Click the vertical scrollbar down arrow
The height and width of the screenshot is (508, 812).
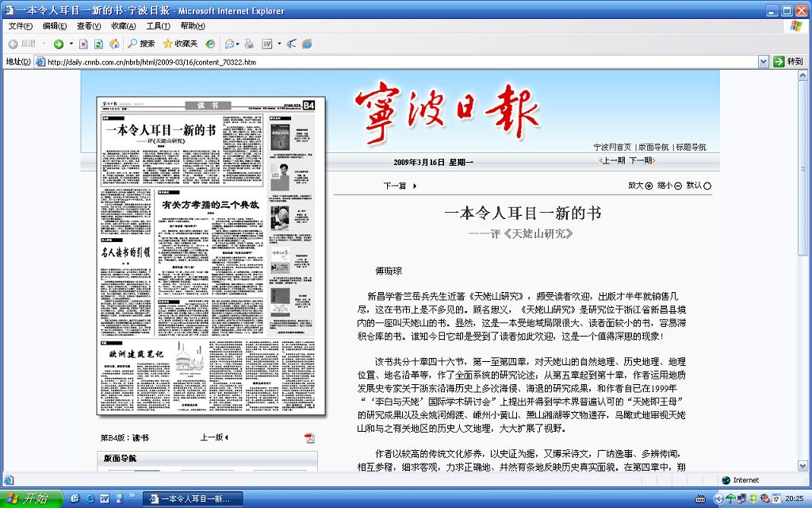click(802, 465)
